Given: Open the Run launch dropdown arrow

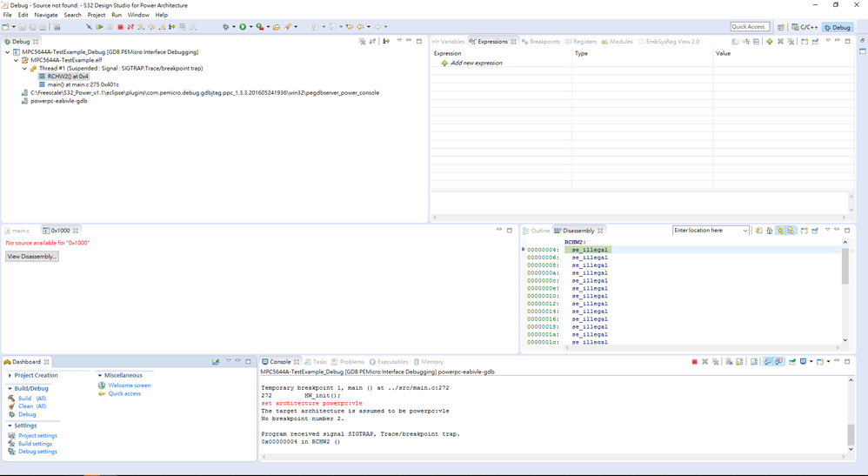Looking at the screenshot, I should coord(250,27).
